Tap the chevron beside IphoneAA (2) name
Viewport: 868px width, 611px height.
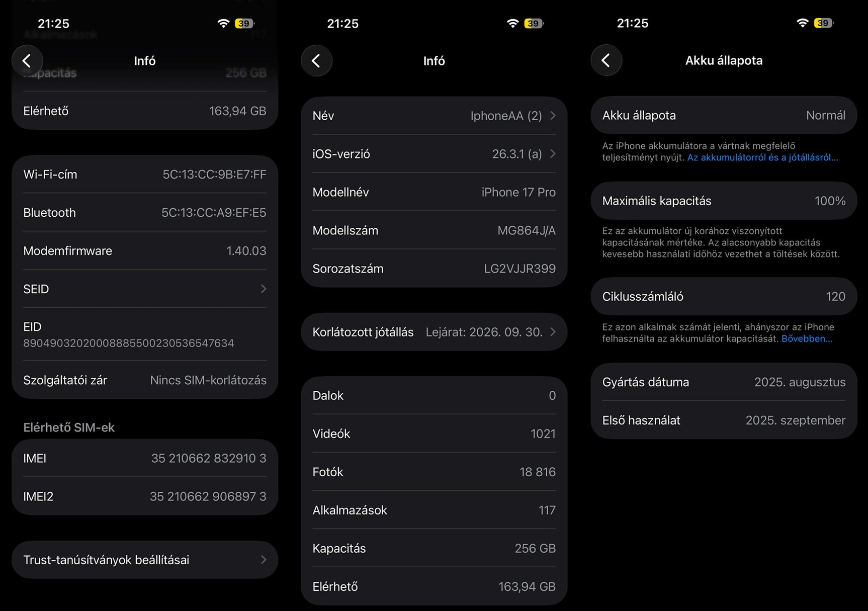click(x=553, y=116)
